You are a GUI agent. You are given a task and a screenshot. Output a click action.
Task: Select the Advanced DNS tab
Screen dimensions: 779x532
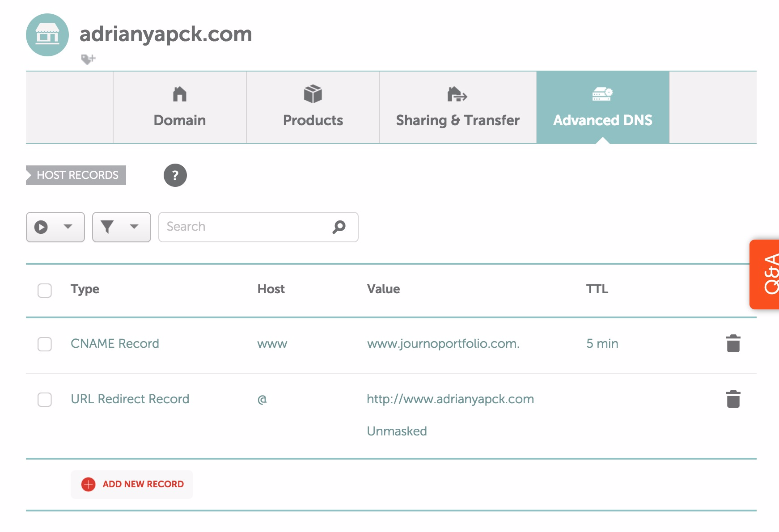[603, 107]
